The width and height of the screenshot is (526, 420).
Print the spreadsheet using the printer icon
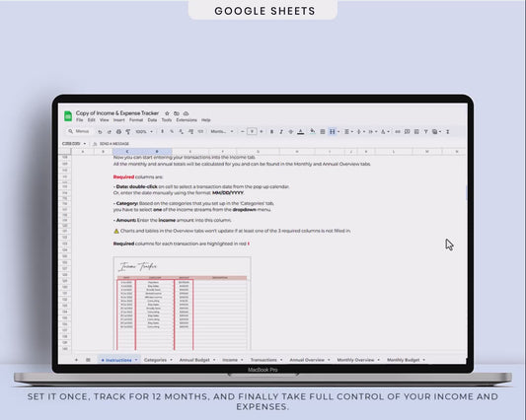click(x=118, y=132)
